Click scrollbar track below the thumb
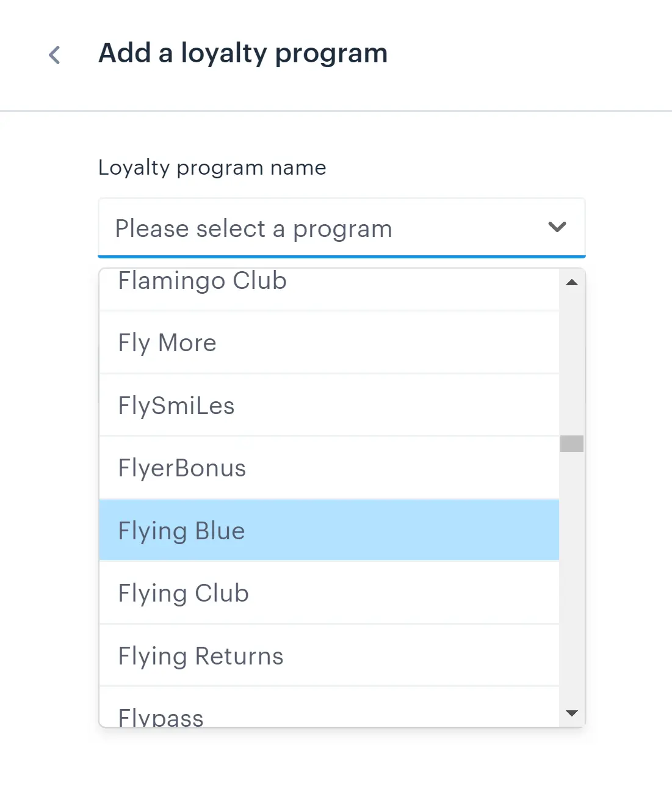672x808 pixels. (572, 580)
